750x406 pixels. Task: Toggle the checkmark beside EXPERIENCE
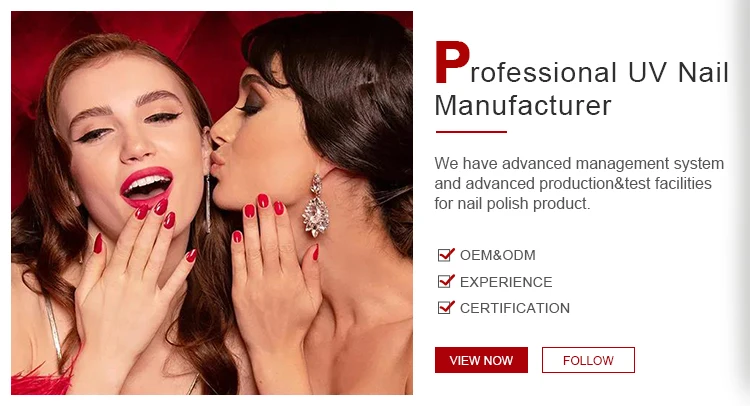(x=446, y=281)
